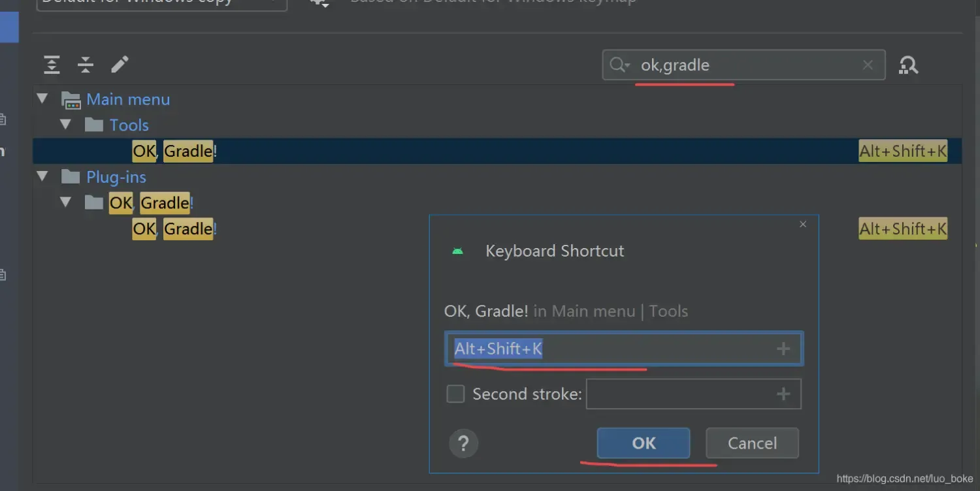This screenshot has height=491, width=980.
Task: Click the Expand All icon
Action: 52,65
